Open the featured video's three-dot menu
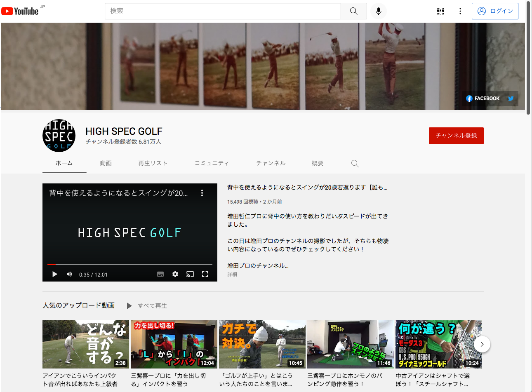 [x=202, y=193]
